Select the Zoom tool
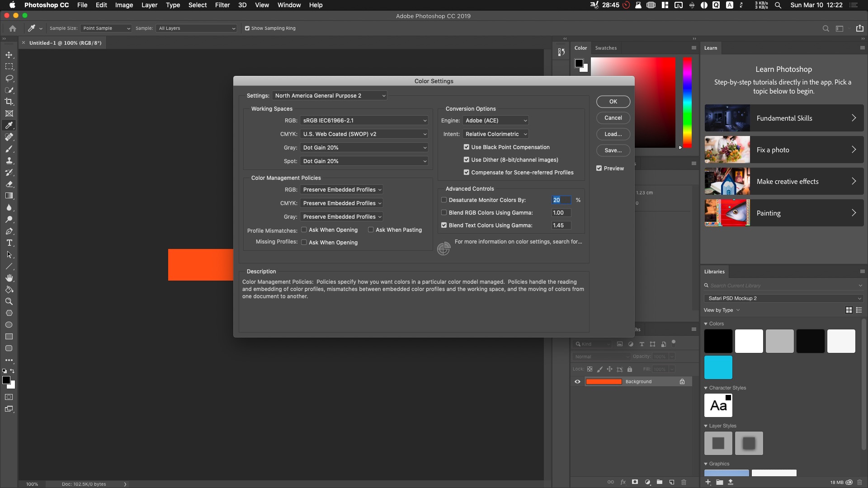The image size is (868, 488). click(x=9, y=301)
